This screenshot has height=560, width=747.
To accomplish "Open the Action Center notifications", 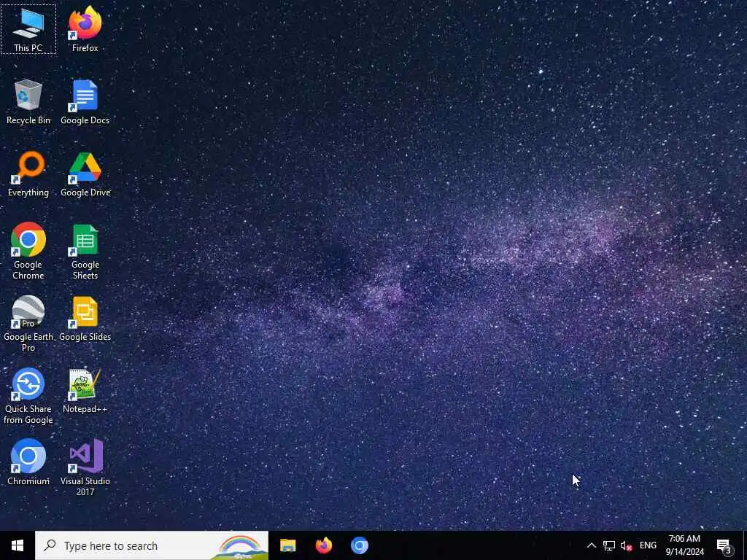I will click(x=724, y=545).
